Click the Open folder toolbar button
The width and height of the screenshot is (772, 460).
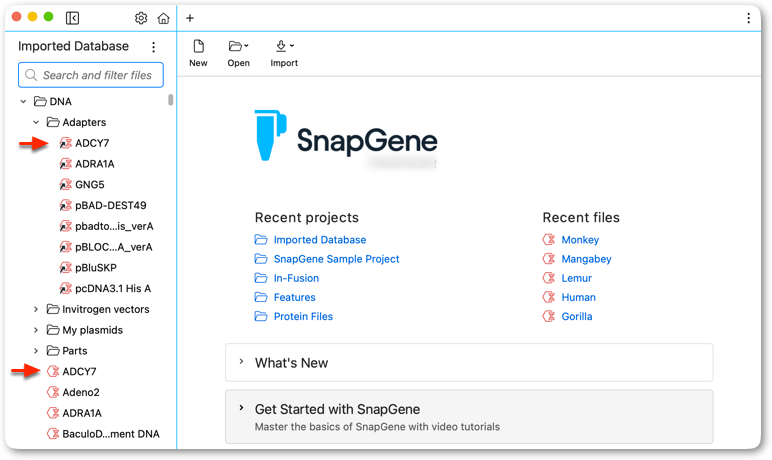pos(238,53)
